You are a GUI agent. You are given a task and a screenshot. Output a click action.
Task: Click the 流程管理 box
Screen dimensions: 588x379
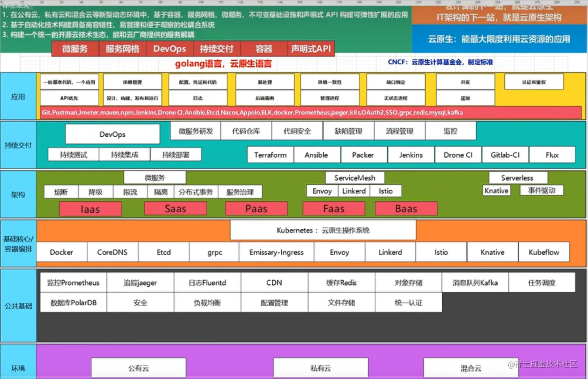click(x=400, y=131)
